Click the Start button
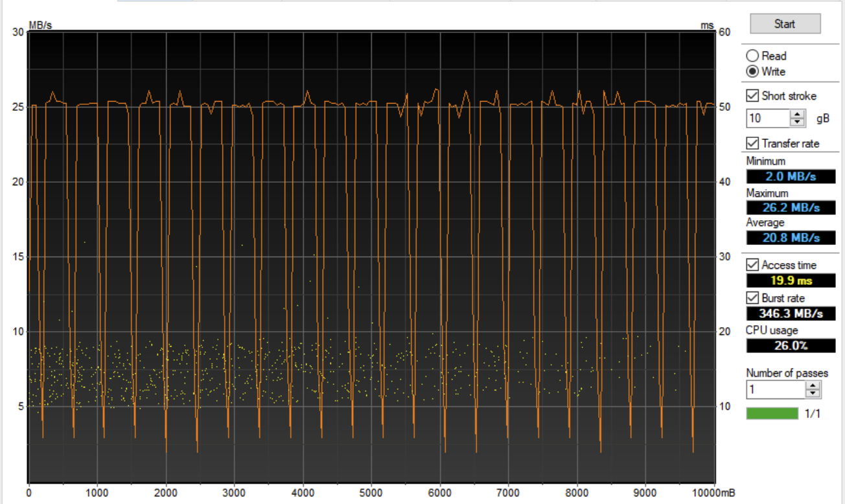 785,24
